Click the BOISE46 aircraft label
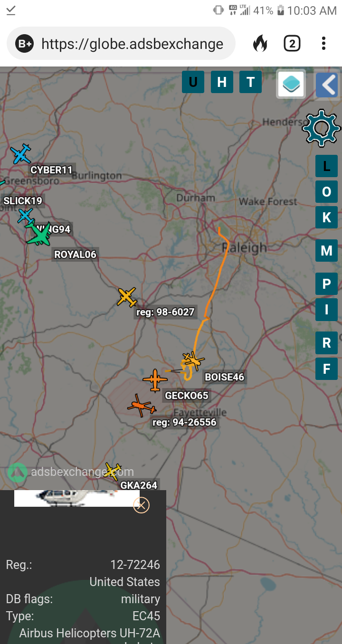 224,377
